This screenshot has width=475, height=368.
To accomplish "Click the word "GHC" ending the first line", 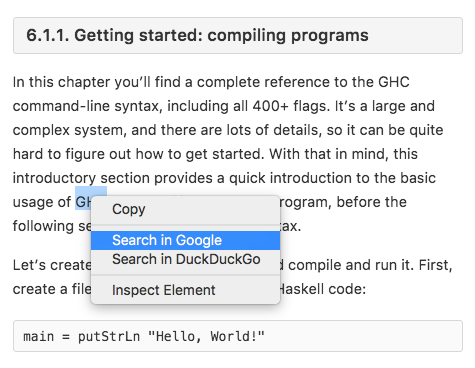I will click(394, 82).
